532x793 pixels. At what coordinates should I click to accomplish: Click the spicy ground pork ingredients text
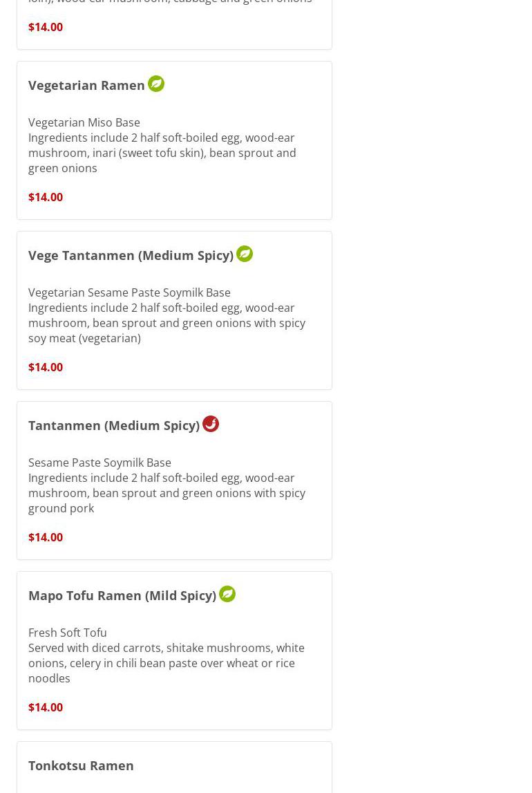167,493
